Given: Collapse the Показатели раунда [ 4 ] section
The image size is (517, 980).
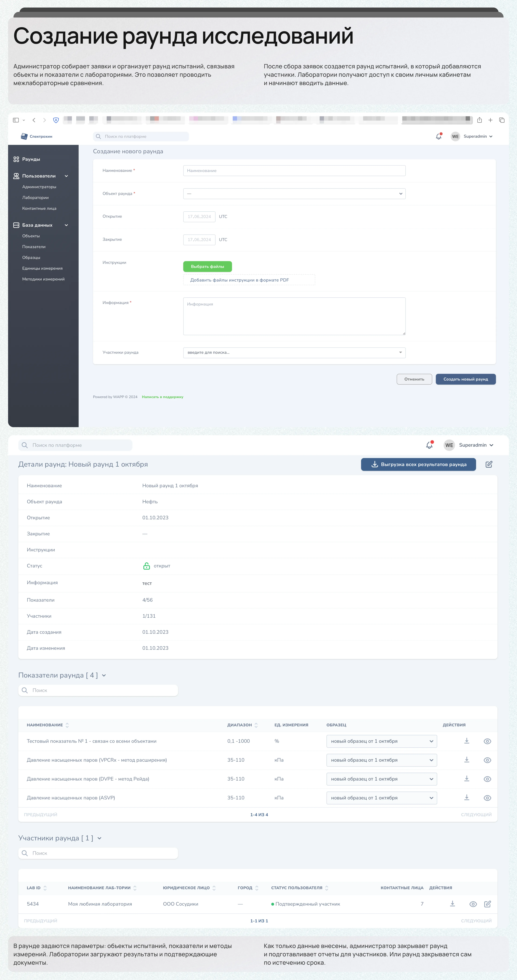Looking at the screenshot, I should 104,675.
